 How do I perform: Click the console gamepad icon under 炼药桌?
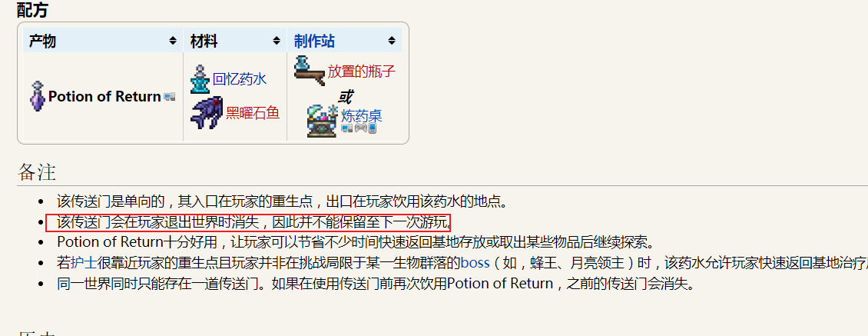point(360,128)
